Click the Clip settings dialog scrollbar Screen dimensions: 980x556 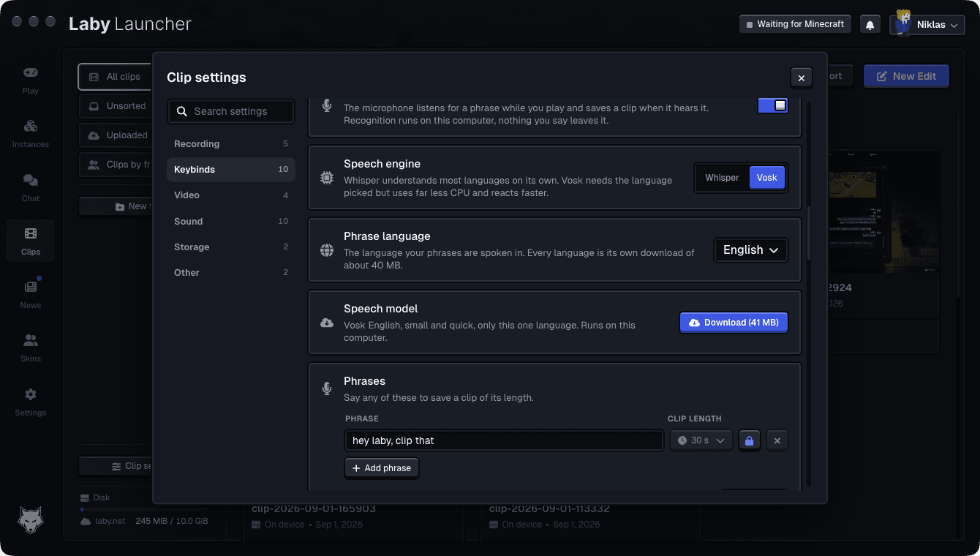808,233
